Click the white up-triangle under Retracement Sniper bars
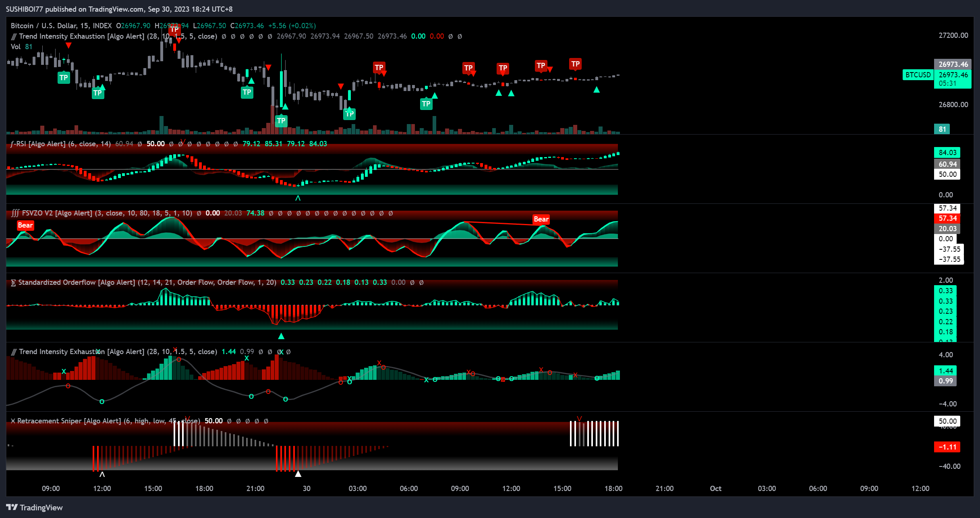 [298, 474]
